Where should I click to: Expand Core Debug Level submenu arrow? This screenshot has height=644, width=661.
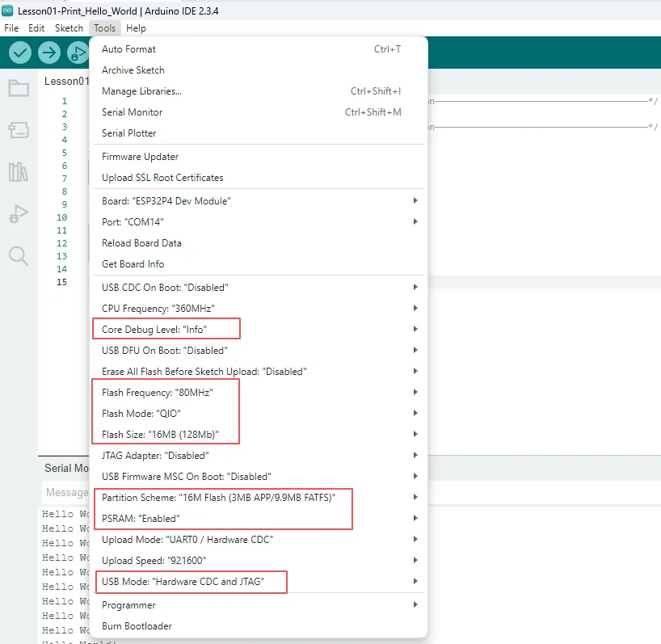pyautogui.click(x=415, y=329)
